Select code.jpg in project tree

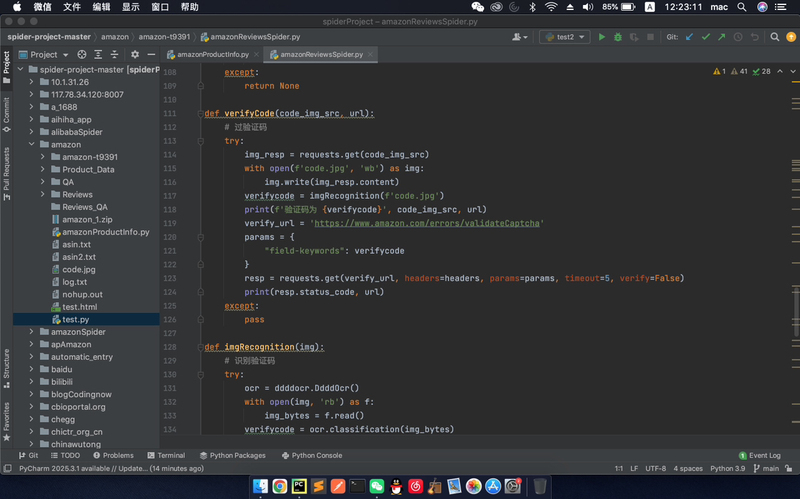tap(78, 269)
